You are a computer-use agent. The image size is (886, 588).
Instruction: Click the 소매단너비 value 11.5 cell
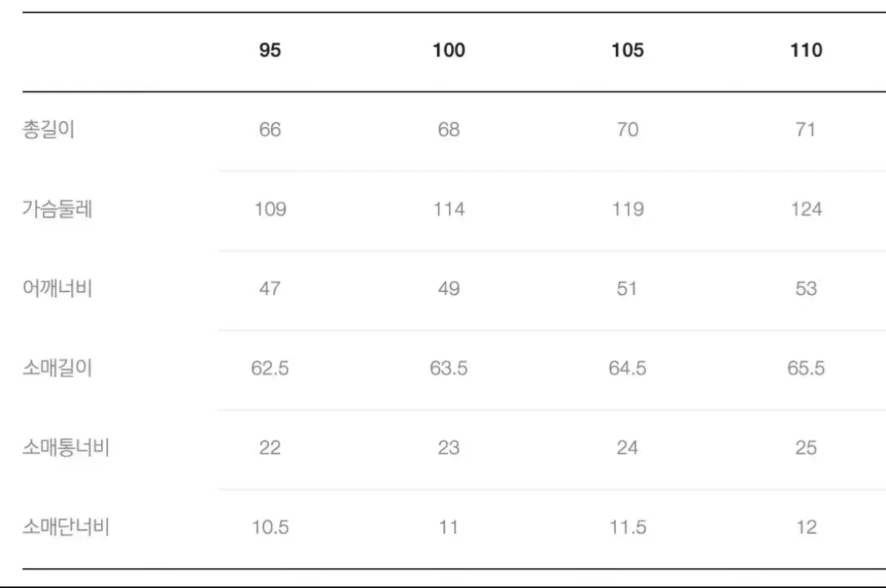point(628,528)
